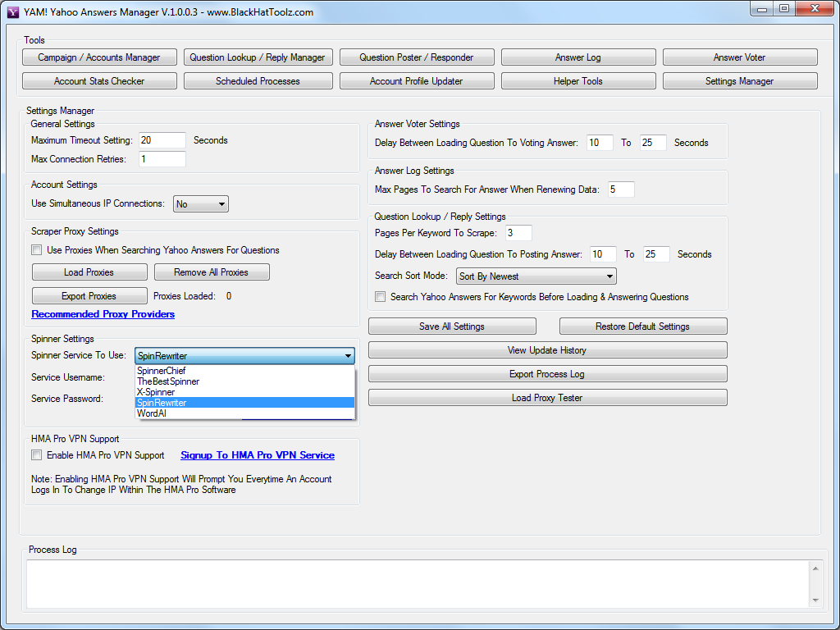
Task: Expand Use Simultaneous IP Connections dropdown
Action: 201,204
